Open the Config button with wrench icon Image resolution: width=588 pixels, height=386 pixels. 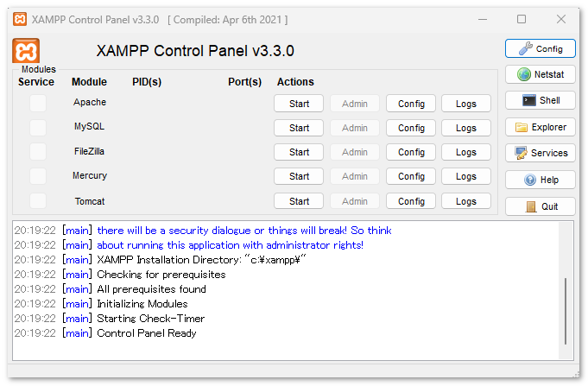click(x=540, y=48)
